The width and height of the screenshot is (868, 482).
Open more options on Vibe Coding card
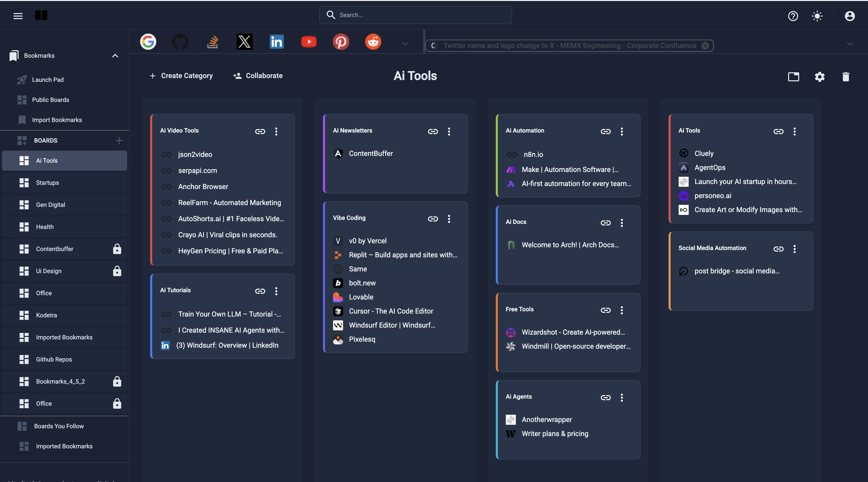[x=449, y=219]
